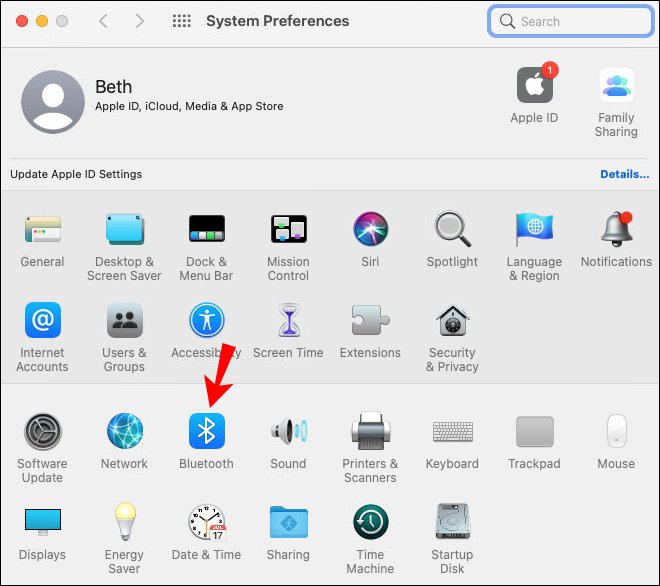Open Internet Accounts pane
This screenshot has height=586, width=660.
43,320
